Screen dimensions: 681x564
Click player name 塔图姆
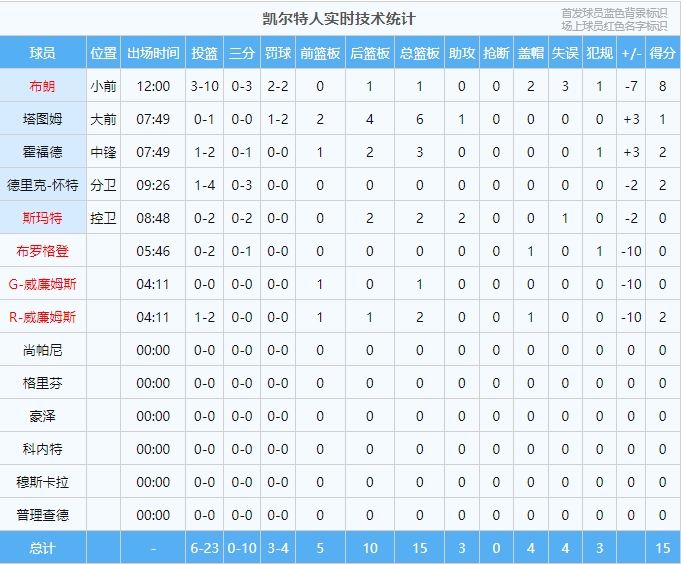43,119
